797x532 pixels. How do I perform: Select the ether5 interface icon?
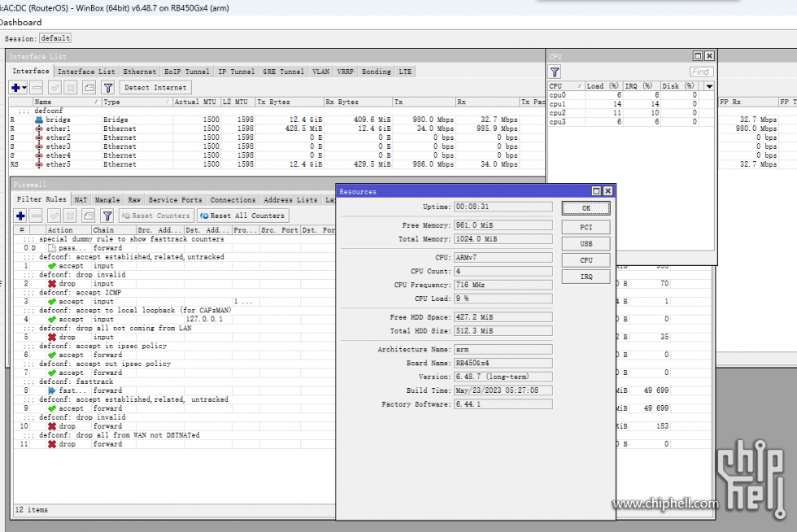(39, 164)
